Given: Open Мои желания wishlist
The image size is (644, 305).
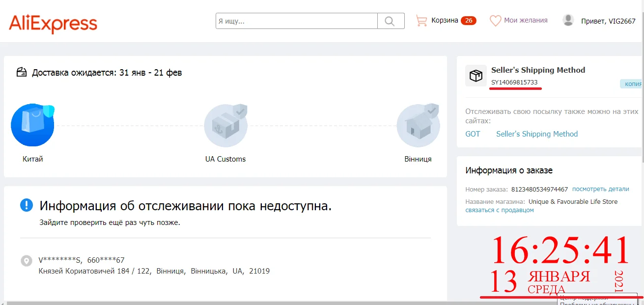Looking at the screenshot, I should (x=526, y=21).
